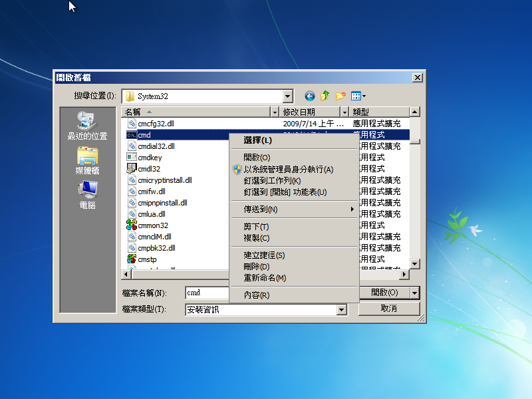Click vertical scrollbar down arrow
This screenshot has height=399, width=532.
pyautogui.click(x=414, y=263)
